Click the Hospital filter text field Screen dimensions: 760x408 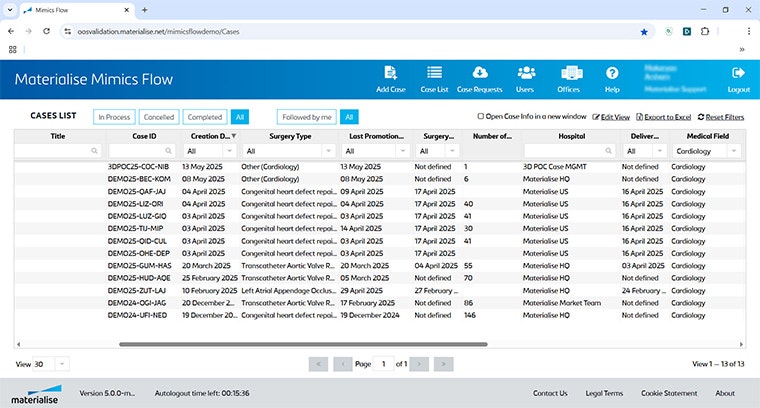click(x=570, y=151)
